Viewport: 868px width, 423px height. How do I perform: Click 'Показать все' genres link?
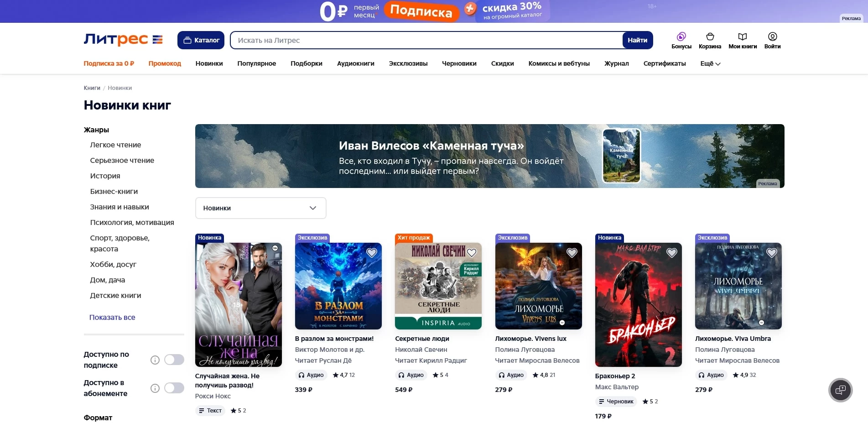coord(112,318)
